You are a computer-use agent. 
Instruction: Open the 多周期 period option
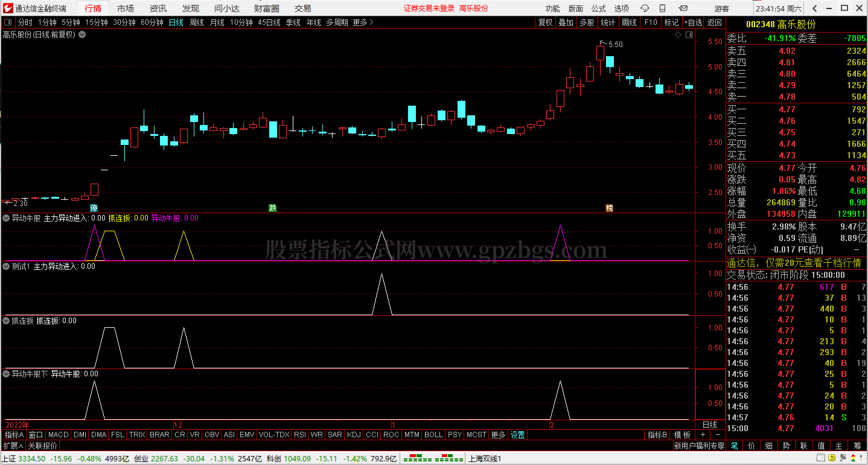click(x=337, y=22)
